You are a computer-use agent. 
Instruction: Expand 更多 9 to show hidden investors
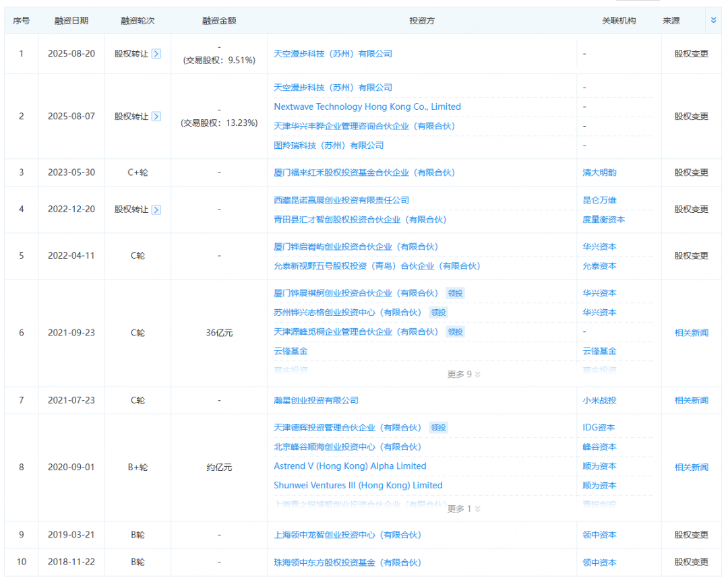point(462,374)
